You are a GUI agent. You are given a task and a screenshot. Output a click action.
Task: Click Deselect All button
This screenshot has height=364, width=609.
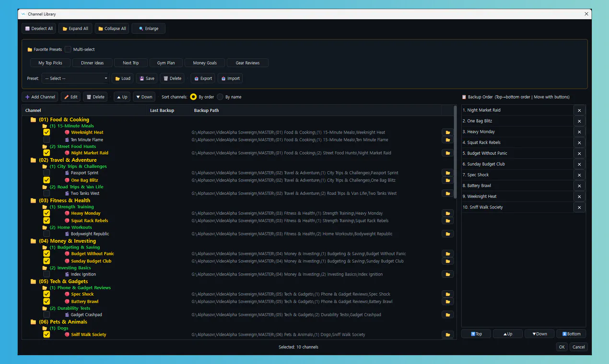tap(39, 29)
